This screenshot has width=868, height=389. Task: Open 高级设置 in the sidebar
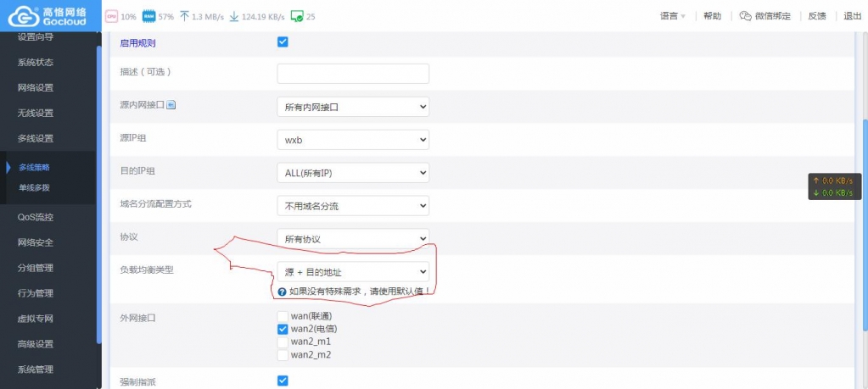pos(36,344)
